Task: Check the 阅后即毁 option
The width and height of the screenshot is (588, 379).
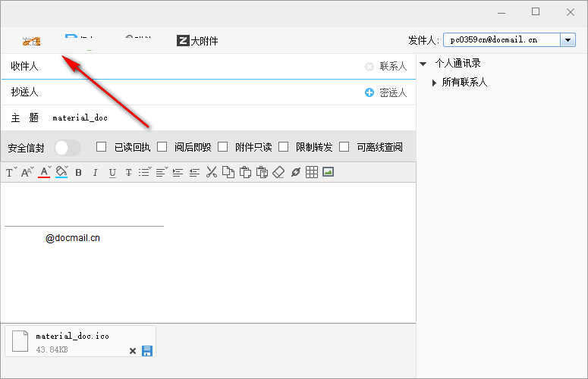Action: 162,147
